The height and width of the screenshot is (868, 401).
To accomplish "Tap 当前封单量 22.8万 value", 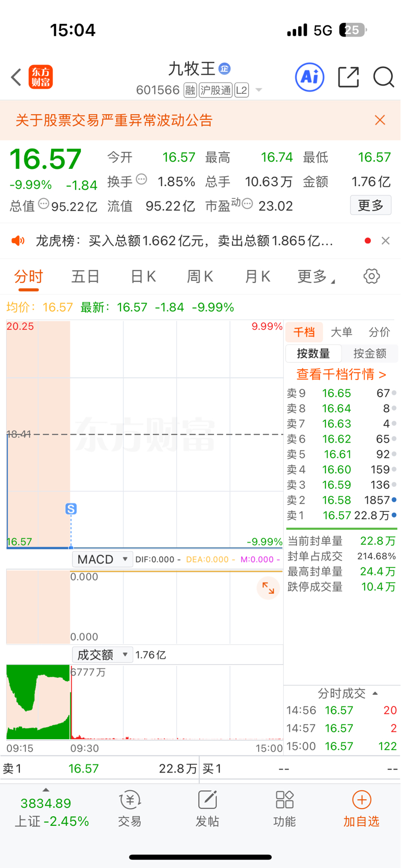I will click(x=378, y=541).
